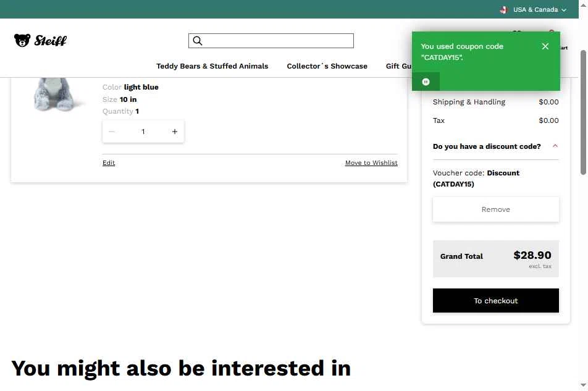Click the search magnifier icon
588x391 pixels.
[x=198, y=41]
